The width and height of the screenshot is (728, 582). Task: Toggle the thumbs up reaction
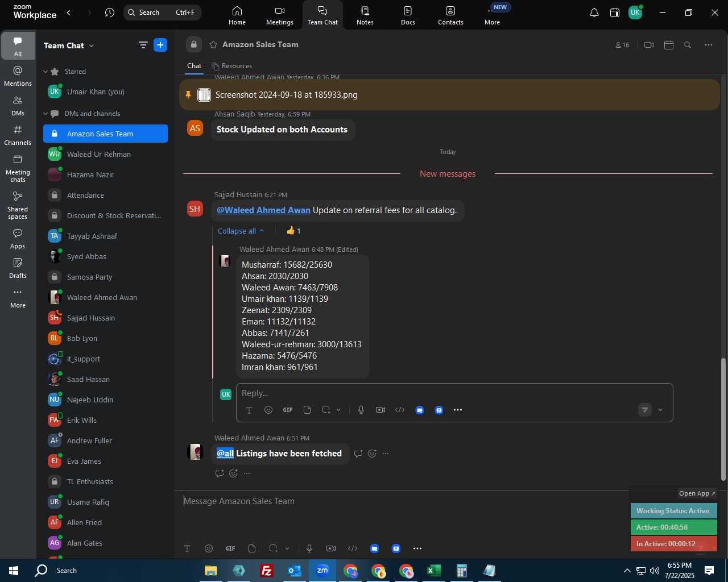tap(293, 231)
